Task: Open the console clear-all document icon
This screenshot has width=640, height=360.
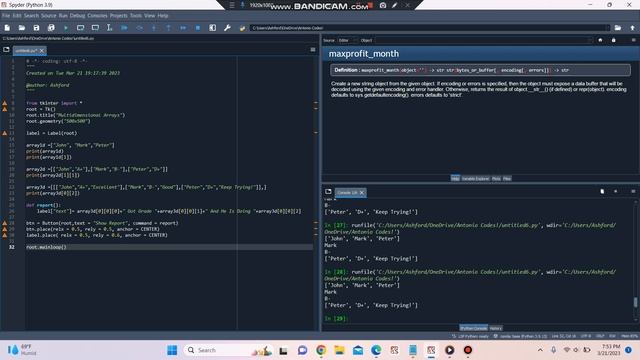Action: click(602, 191)
